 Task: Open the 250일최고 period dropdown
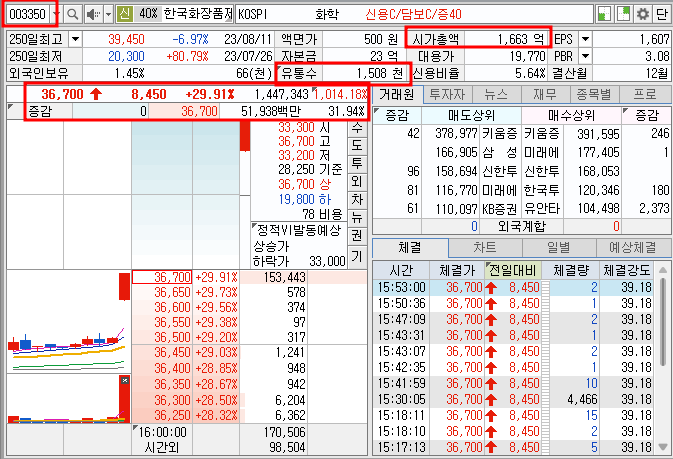coord(76,40)
